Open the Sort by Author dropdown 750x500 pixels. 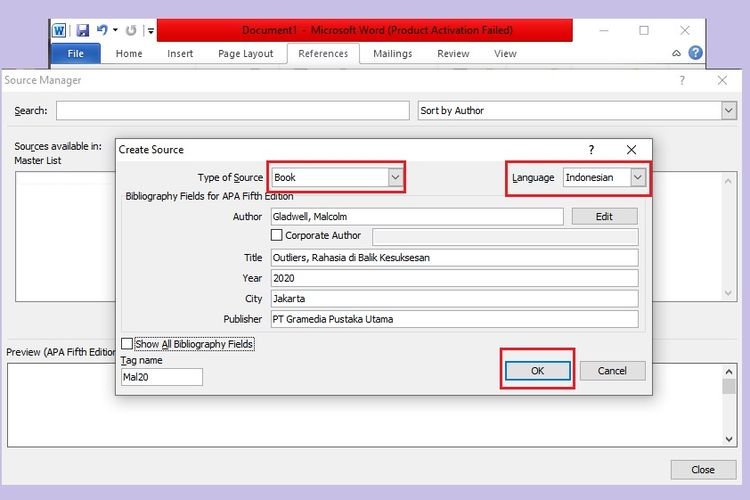728,111
